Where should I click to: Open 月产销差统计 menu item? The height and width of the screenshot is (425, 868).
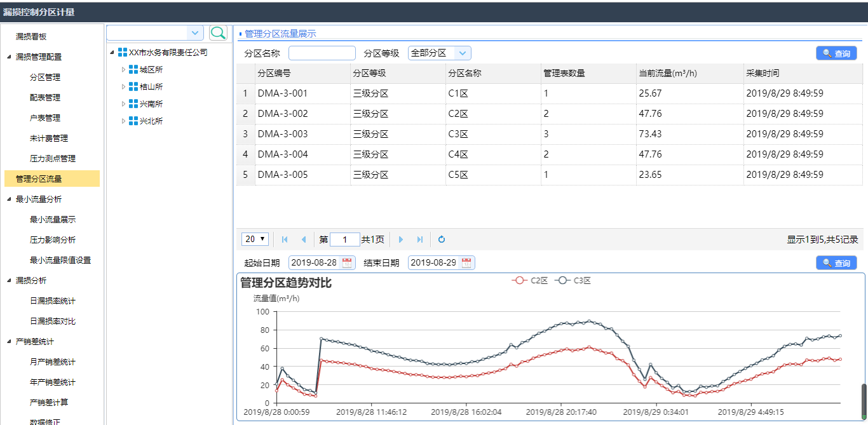tap(53, 362)
